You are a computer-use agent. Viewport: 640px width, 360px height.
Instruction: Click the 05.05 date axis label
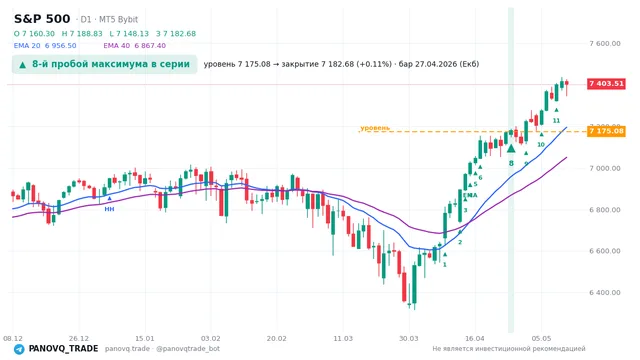pos(541,338)
